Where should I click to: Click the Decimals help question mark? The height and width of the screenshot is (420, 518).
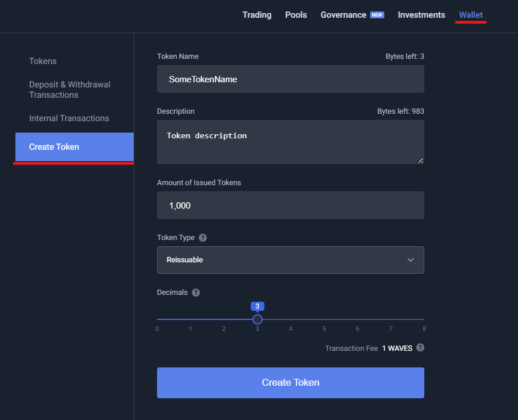click(x=195, y=293)
